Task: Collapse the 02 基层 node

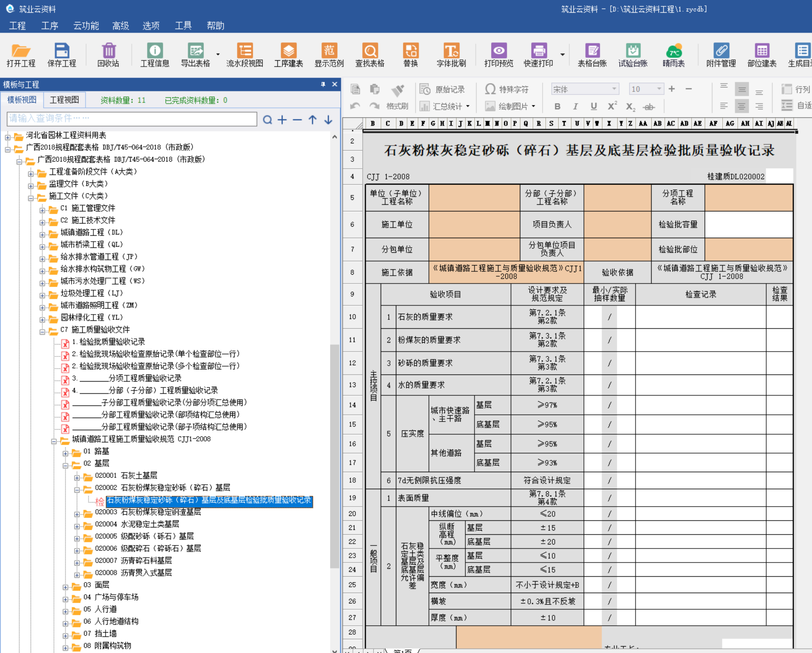Action: [x=65, y=465]
